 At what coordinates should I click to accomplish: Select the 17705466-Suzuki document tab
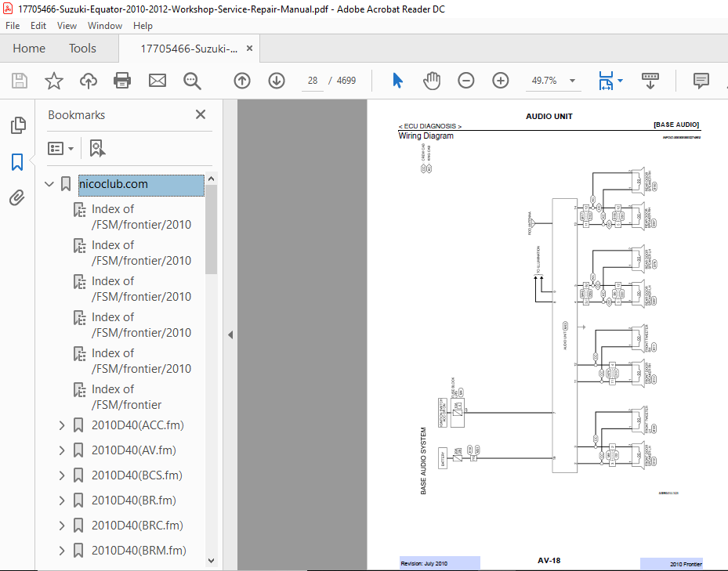(x=189, y=49)
